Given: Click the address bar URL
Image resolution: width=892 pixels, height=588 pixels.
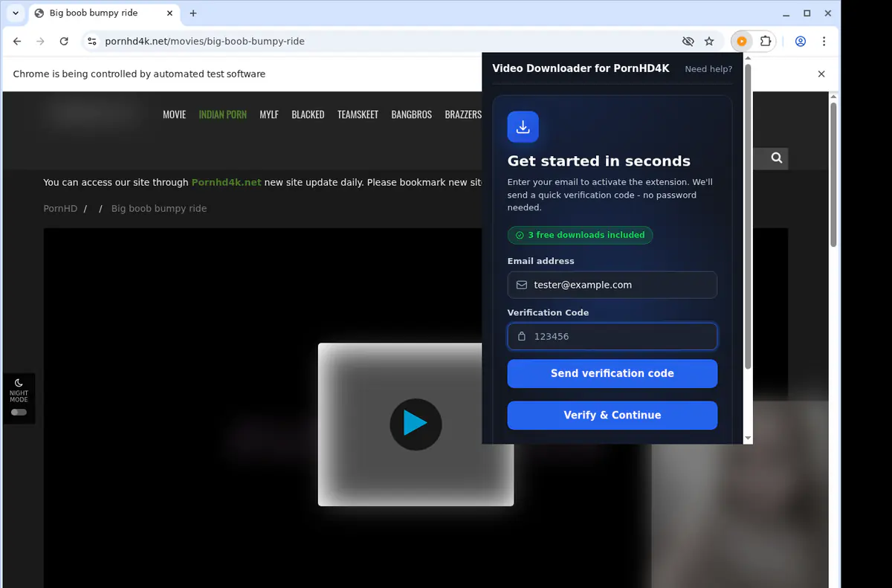Looking at the screenshot, I should click(x=204, y=42).
